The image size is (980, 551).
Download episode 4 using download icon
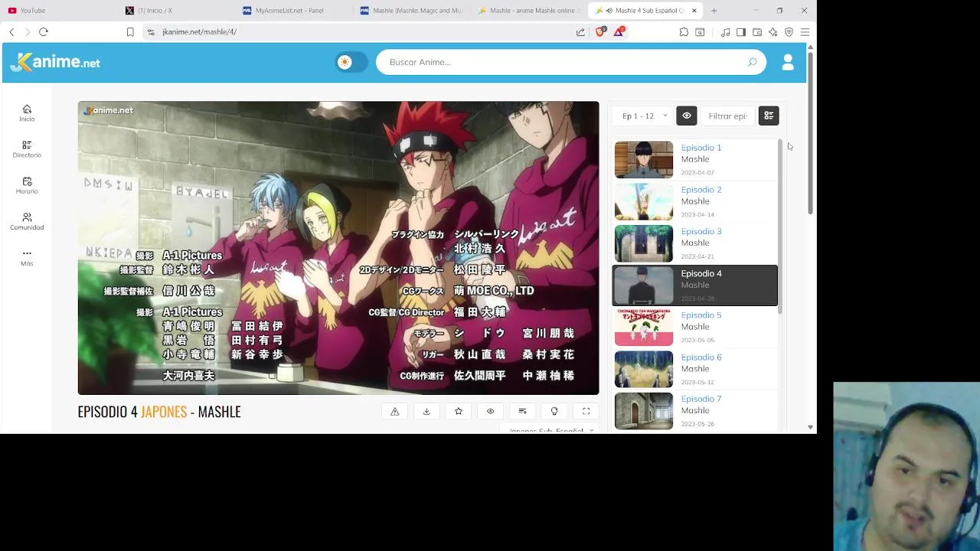click(426, 412)
